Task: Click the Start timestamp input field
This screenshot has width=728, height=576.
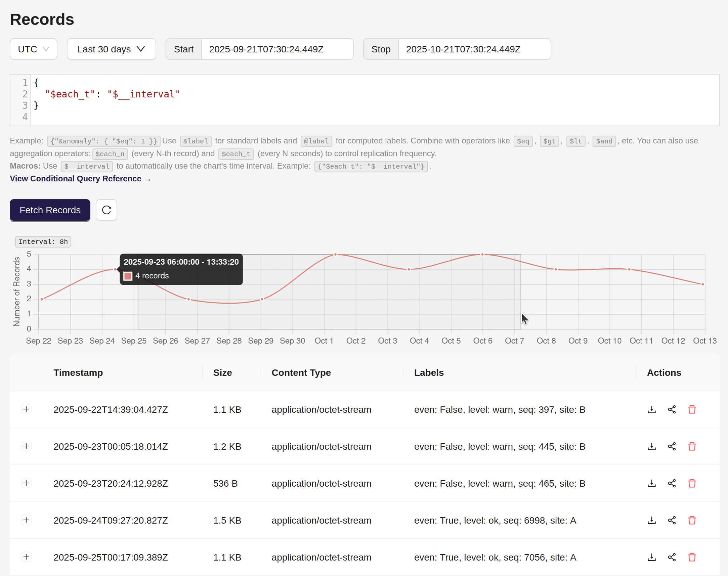Action: point(276,49)
